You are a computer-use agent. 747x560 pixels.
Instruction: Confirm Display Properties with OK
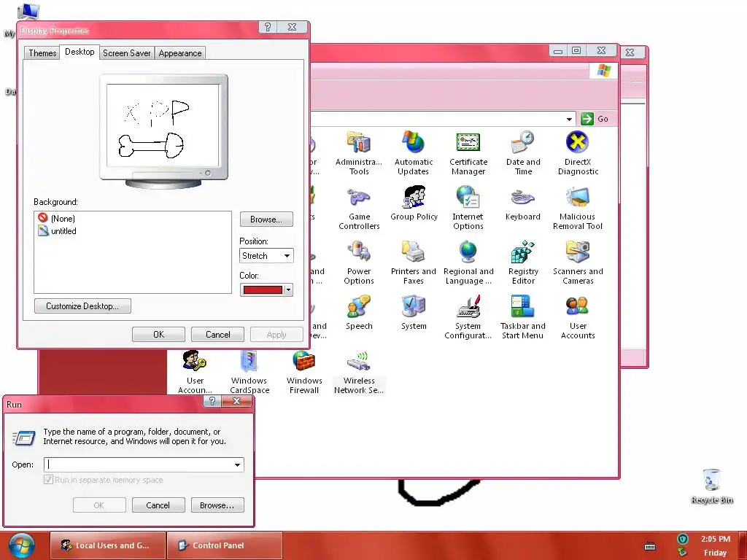click(158, 334)
